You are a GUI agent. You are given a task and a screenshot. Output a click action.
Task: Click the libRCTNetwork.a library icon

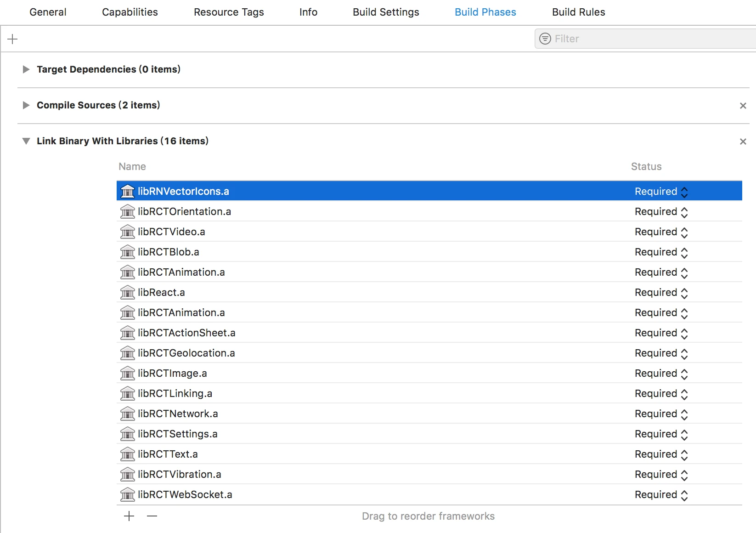click(127, 414)
